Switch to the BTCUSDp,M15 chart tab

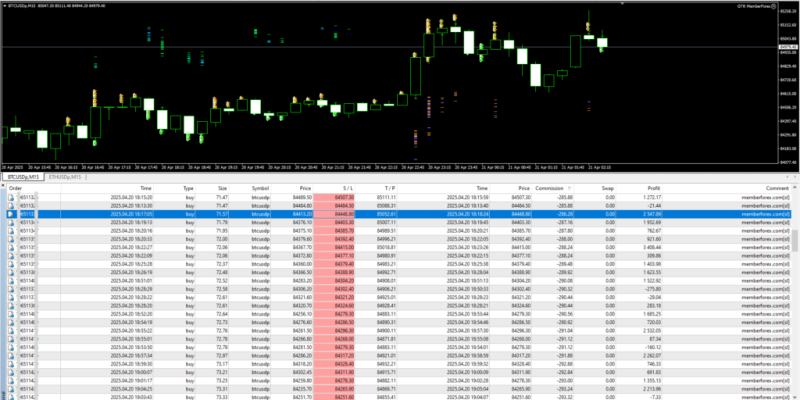(x=24, y=176)
